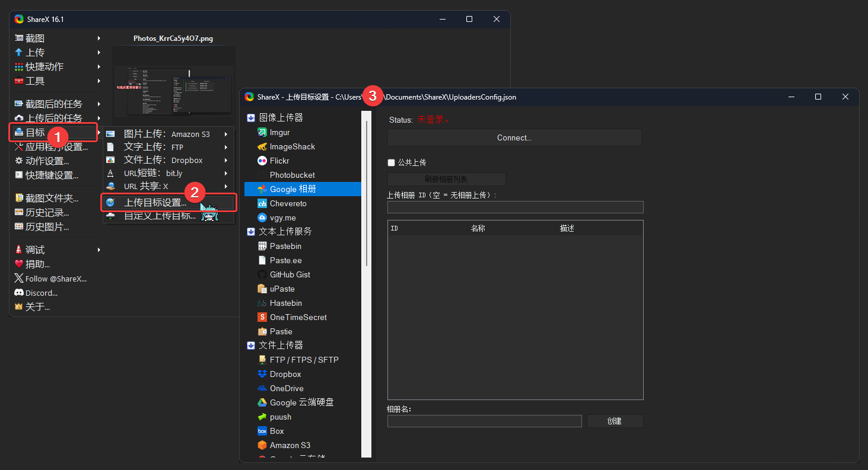Click the vgy.me cloud icon

pos(262,218)
